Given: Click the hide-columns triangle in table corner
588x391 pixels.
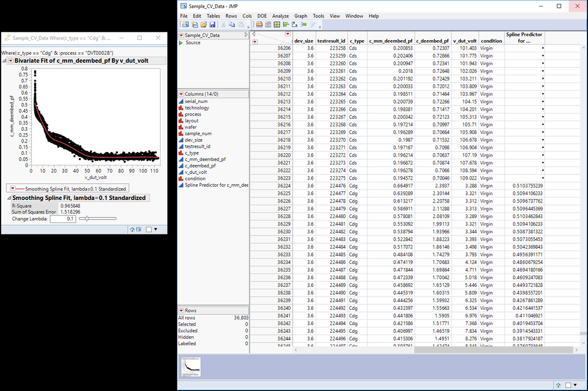Looking at the screenshot, I should click(254, 34).
